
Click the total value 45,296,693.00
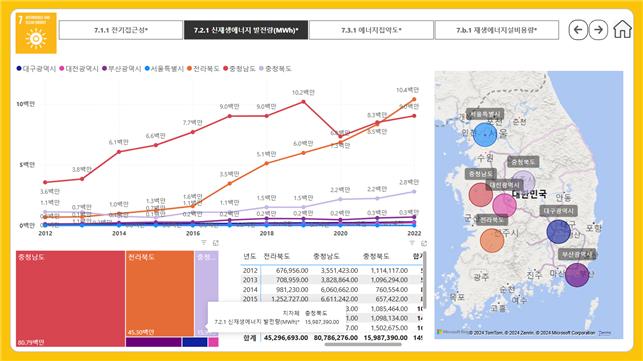(286, 338)
